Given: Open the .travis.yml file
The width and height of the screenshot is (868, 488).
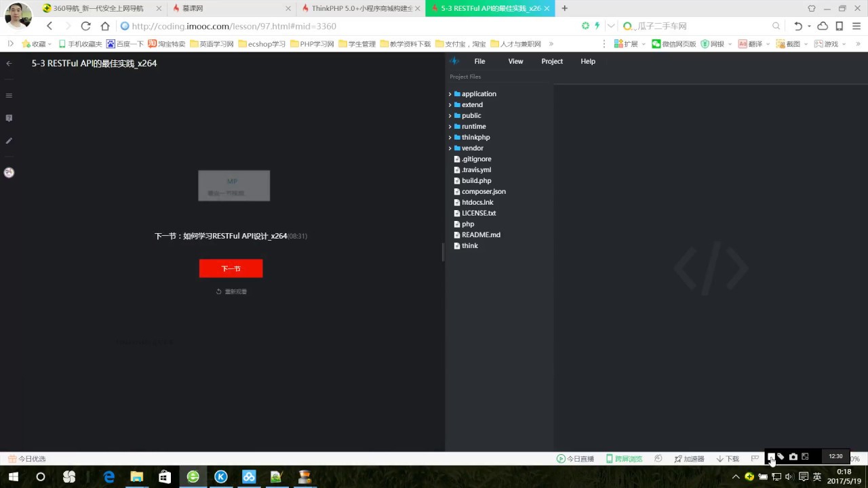Looking at the screenshot, I should pyautogui.click(x=473, y=169).
